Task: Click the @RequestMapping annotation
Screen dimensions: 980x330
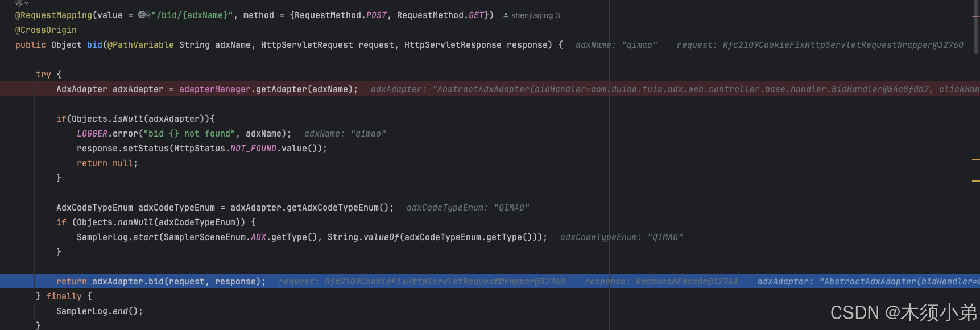Action: point(53,15)
